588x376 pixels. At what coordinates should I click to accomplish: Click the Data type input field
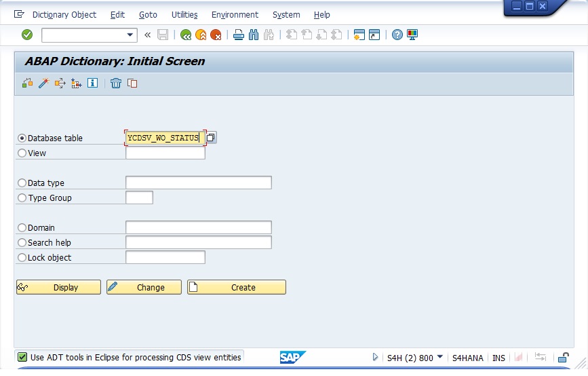(x=199, y=183)
